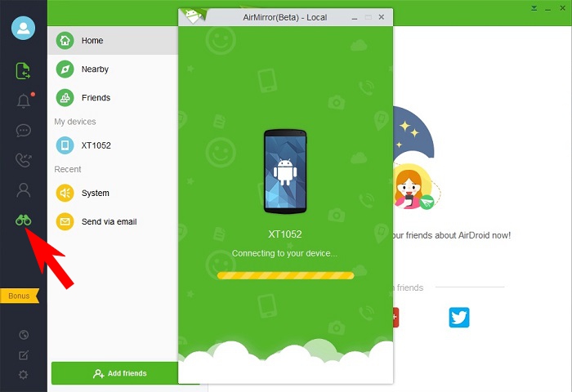The width and height of the screenshot is (572, 392).
Task: Select the Home menu item
Action: tap(113, 41)
